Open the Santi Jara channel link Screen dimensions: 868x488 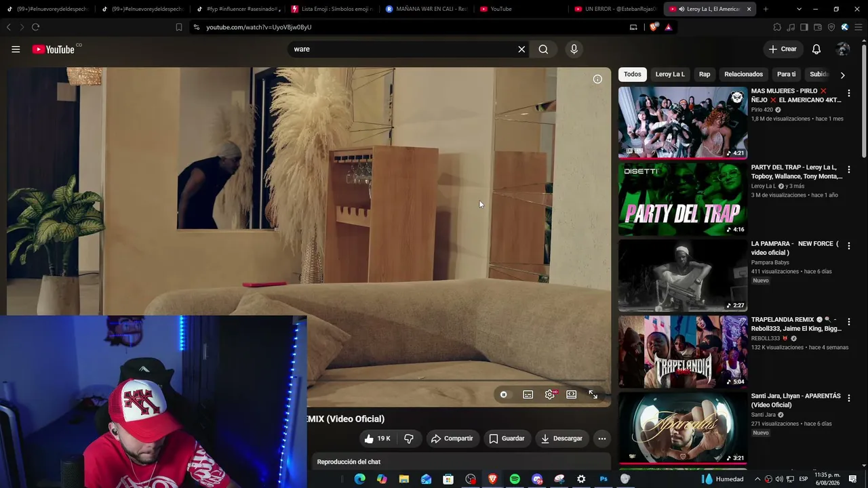[x=764, y=415]
